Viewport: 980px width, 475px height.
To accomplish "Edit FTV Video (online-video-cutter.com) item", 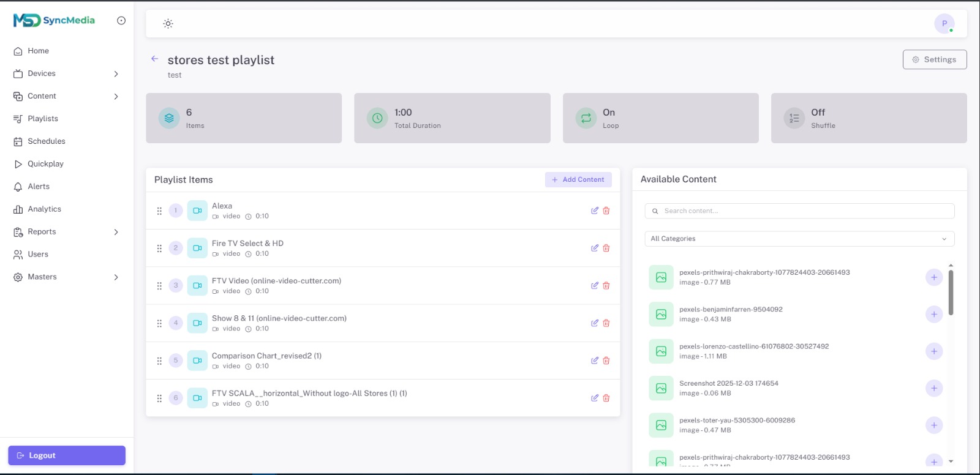I will 594,285.
